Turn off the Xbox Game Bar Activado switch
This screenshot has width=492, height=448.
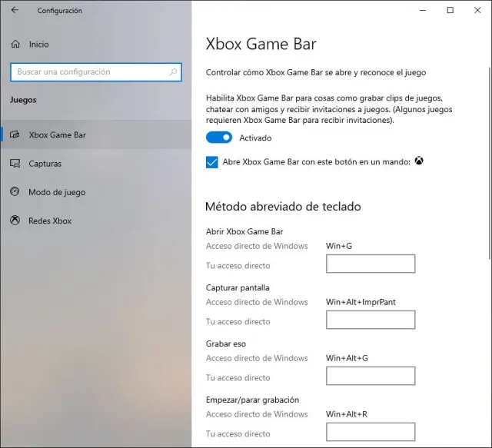click(x=219, y=138)
